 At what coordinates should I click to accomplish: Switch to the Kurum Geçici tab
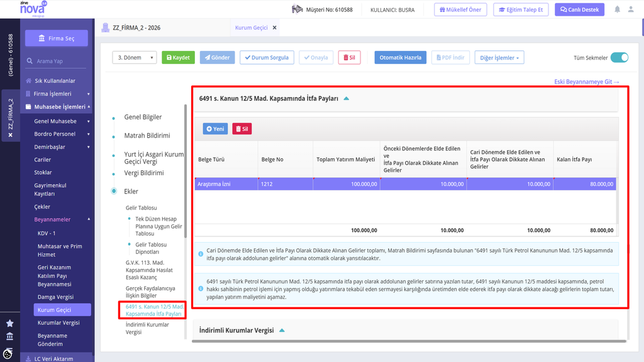[252, 28]
